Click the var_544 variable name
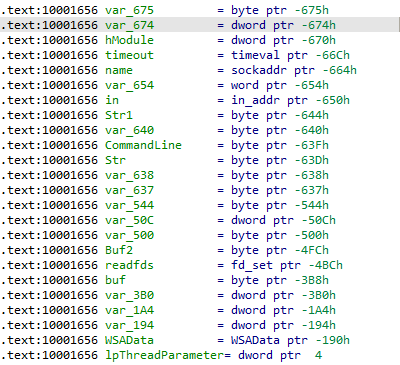 coord(129,205)
